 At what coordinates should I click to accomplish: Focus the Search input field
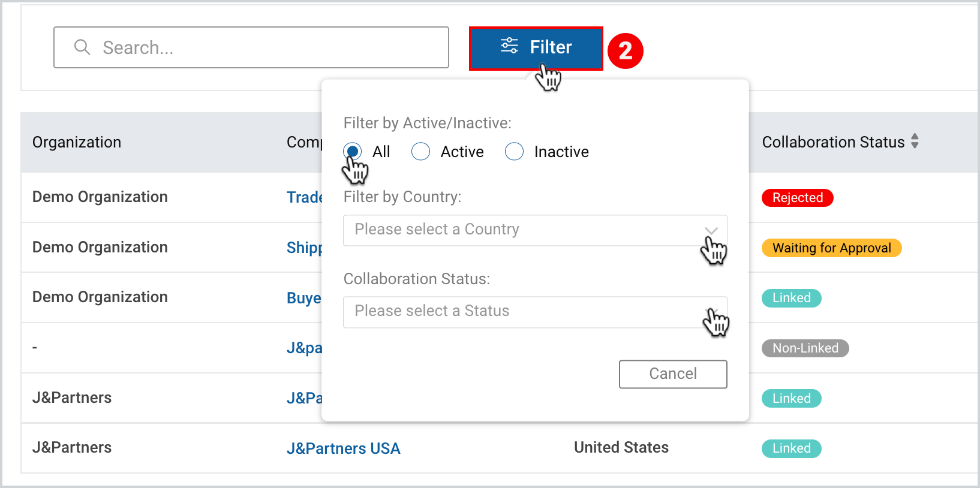pyautogui.click(x=251, y=47)
